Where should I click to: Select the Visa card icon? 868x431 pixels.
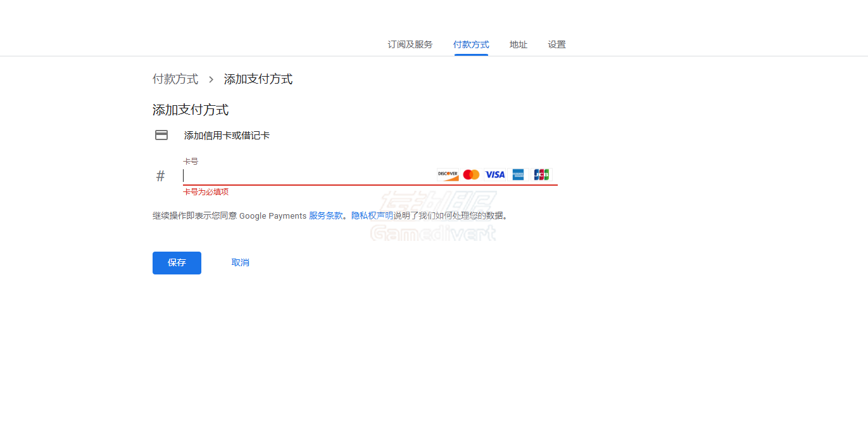tap(494, 174)
